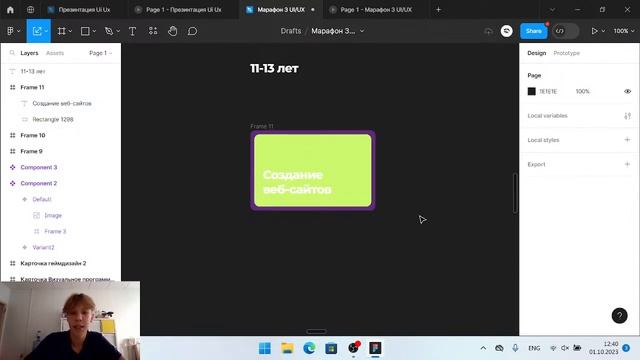Select the Pen tool

109,31
